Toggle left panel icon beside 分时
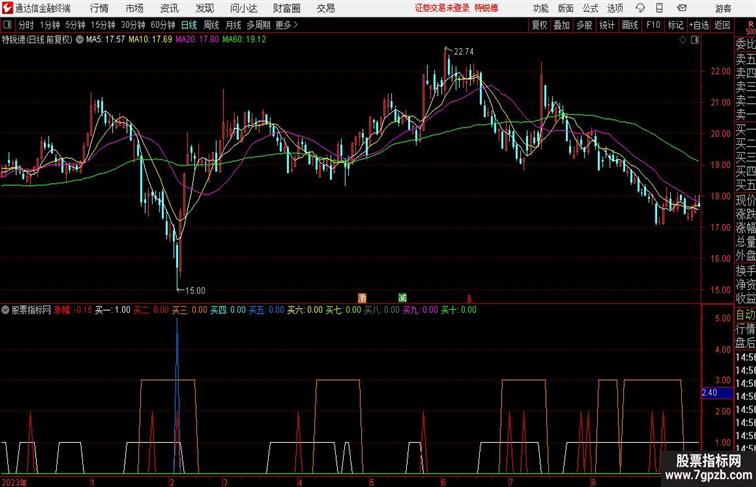Image resolution: width=756 pixels, height=487 pixels. tap(7, 25)
